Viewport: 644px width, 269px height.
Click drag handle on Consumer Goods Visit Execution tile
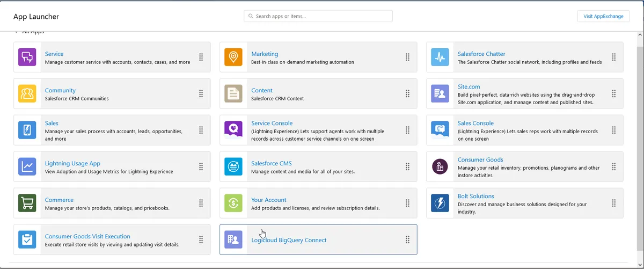pyautogui.click(x=201, y=239)
